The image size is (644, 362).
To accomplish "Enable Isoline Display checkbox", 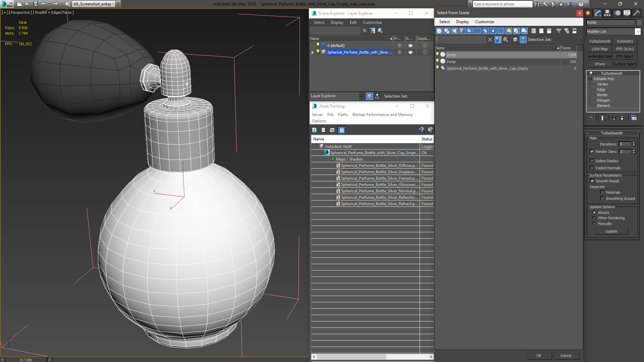I will 592,161.
